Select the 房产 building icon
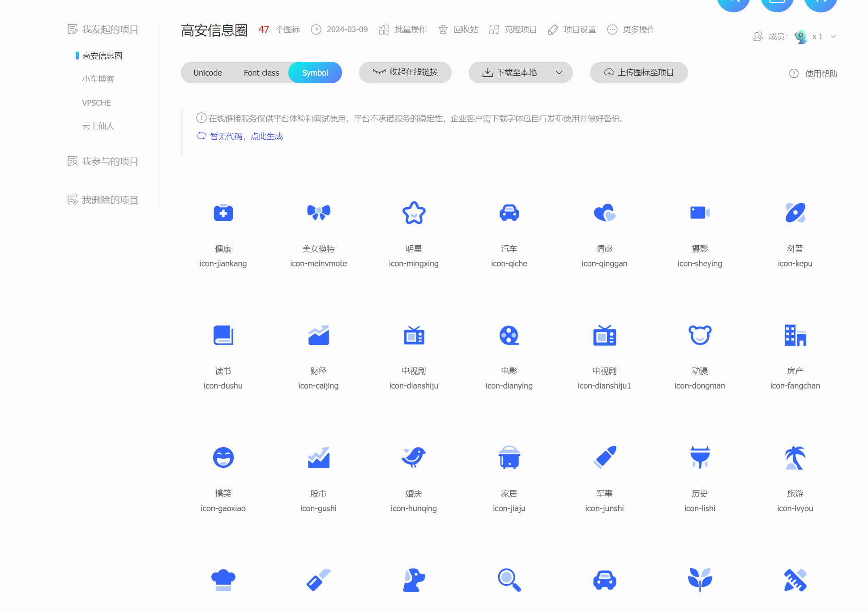868x611 pixels. 795,335
